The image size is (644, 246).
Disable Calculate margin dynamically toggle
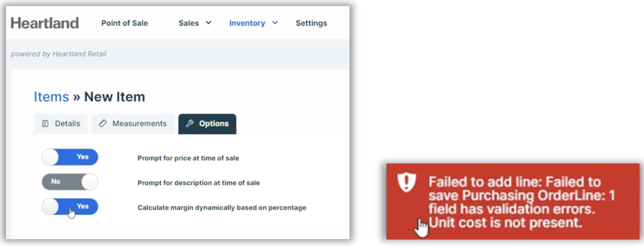pos(70,207)
